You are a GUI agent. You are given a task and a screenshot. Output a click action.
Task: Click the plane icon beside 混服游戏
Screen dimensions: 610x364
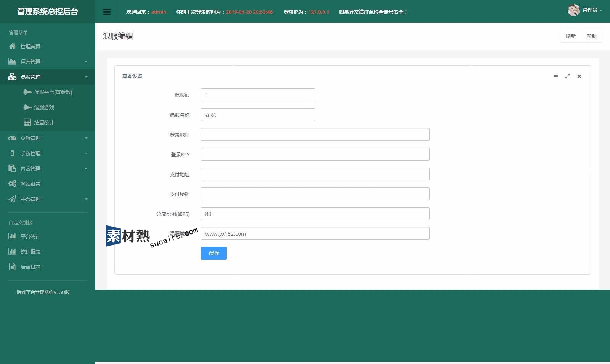tap(27, 107)
